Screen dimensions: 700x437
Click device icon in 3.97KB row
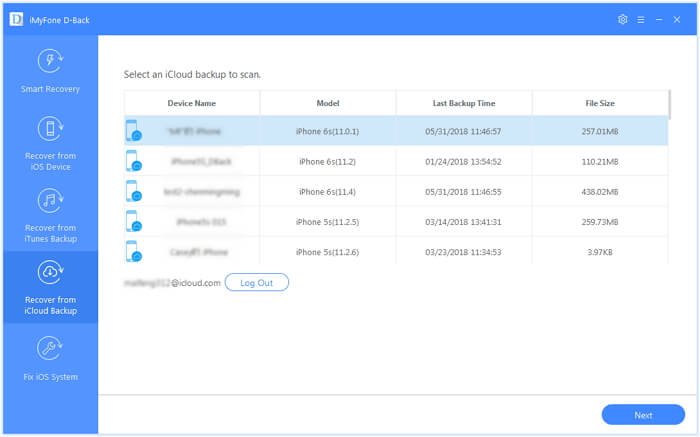(133, 251)
